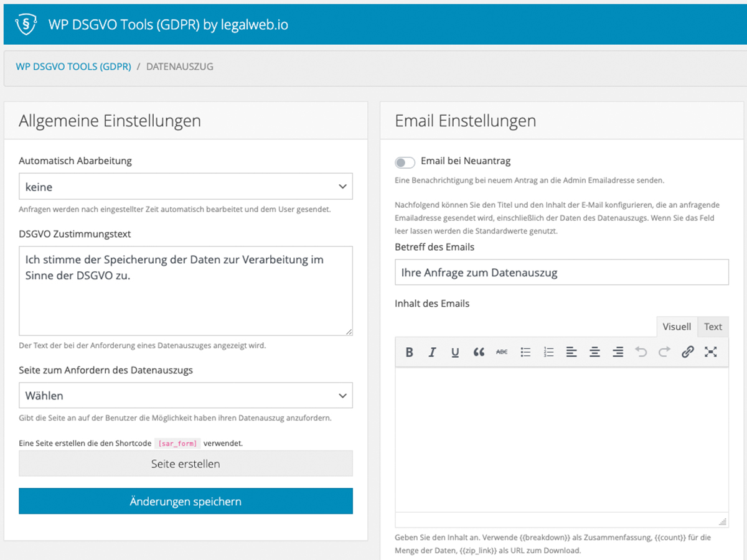Enable the Email bei Neuantrag toggle
The image size is (747, 560).
click(405, 162)
